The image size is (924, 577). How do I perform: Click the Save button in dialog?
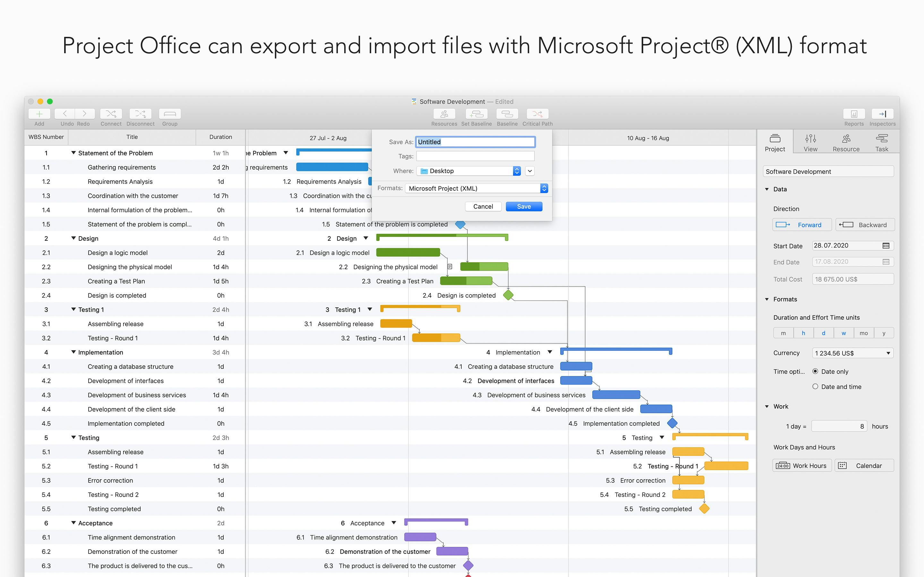point(524,206)
